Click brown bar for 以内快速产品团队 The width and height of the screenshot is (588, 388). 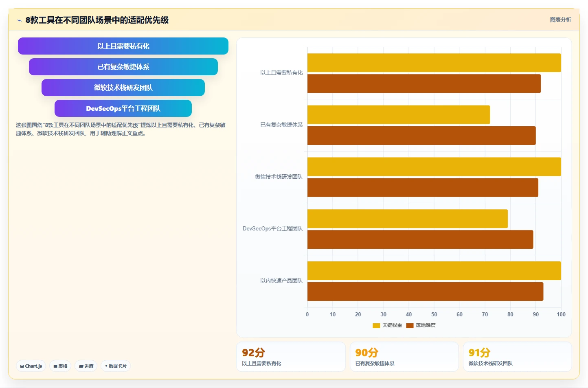425,292
